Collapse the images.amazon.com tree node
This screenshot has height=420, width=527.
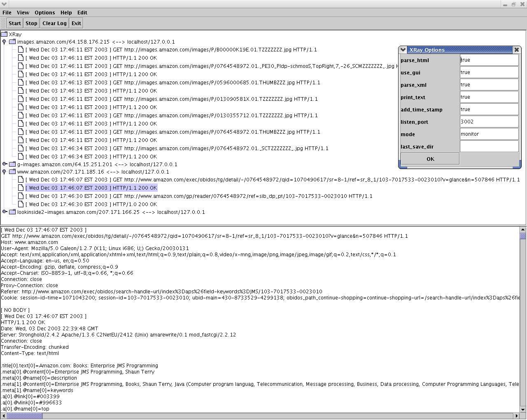(5, 42)
